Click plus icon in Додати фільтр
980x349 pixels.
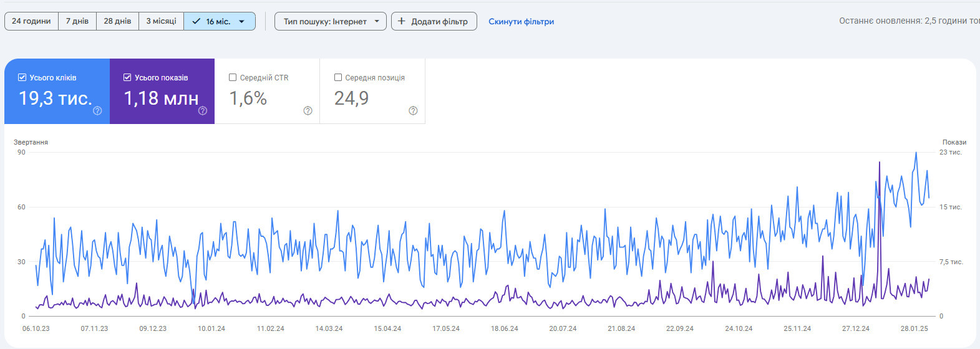click(x=402, y=21)
